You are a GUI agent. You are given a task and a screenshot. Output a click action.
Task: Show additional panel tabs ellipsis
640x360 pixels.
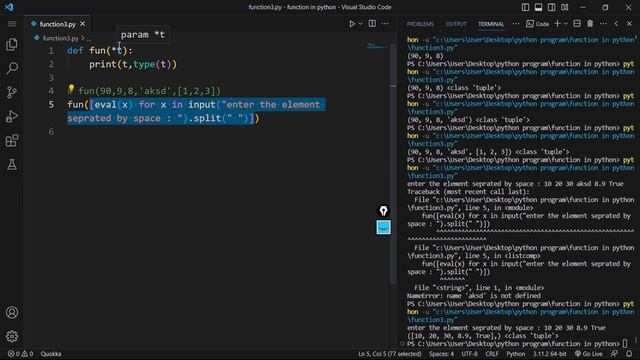pyautogui.click(x=516, y=24)
